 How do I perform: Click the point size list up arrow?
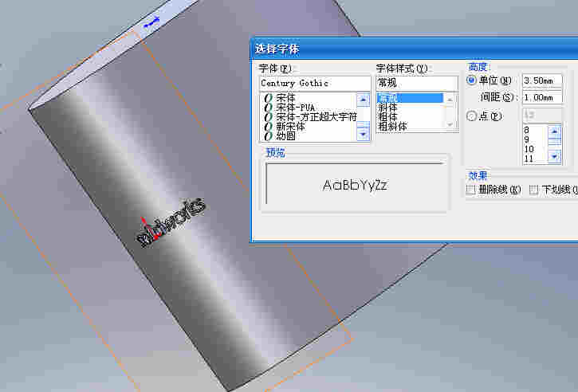(554, 131)
